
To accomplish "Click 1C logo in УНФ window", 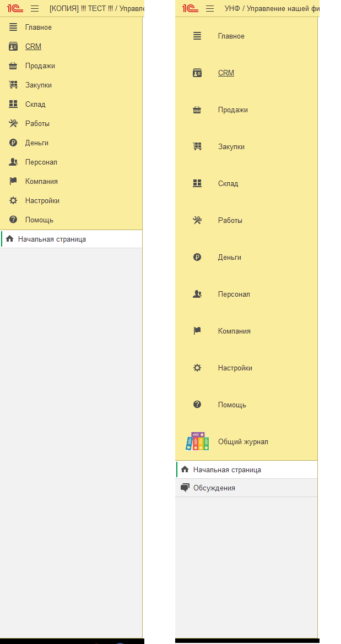I will click(x=188, y=8).
